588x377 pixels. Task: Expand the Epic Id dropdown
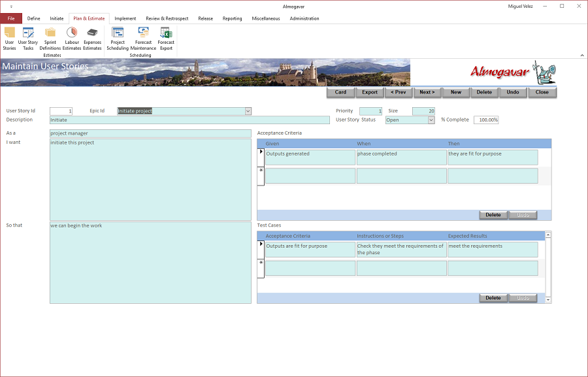(x=248, y=111)
